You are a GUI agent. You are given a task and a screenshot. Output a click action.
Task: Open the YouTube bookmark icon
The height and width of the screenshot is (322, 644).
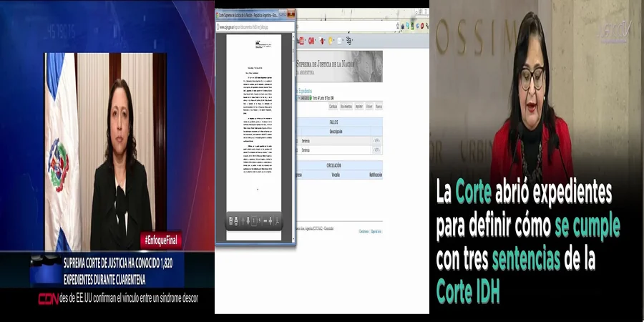301,41
